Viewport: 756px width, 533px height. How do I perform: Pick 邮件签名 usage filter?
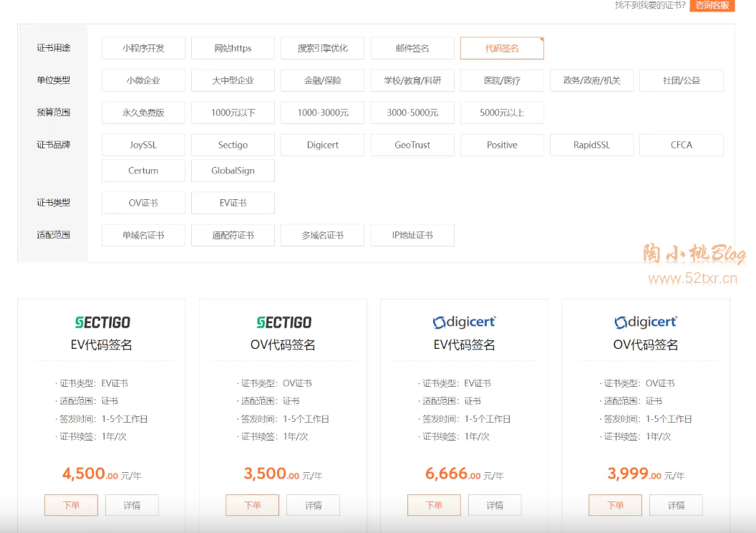coord(412,48)
